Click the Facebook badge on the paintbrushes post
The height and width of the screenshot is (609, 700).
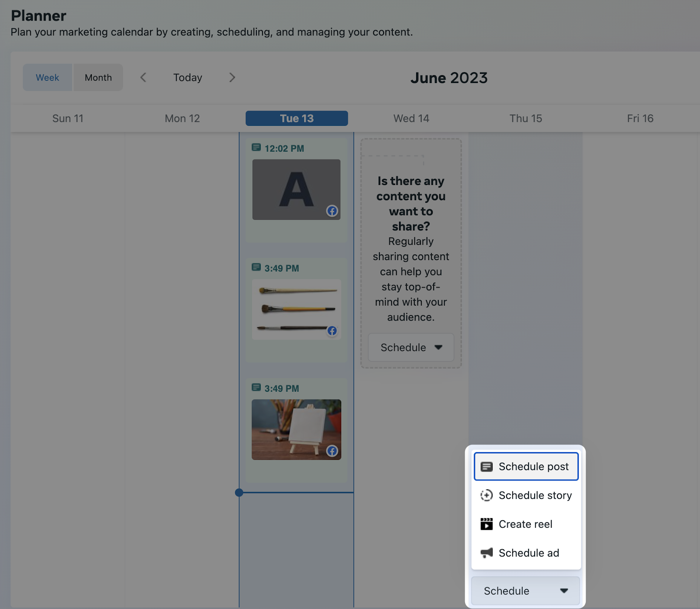click(x=332, y=331)
